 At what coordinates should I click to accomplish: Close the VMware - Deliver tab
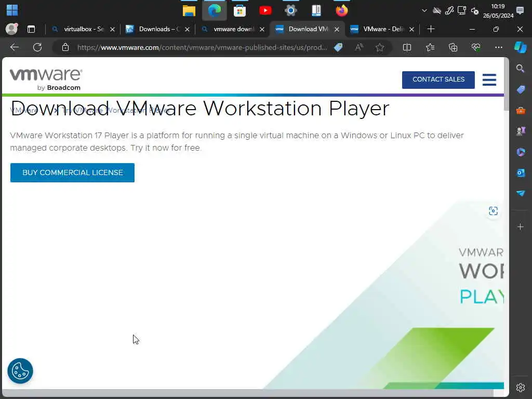[x=411, y=30]
